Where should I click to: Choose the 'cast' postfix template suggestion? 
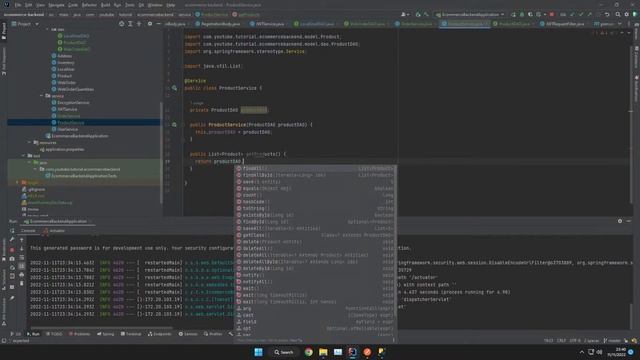coord(315,315)
